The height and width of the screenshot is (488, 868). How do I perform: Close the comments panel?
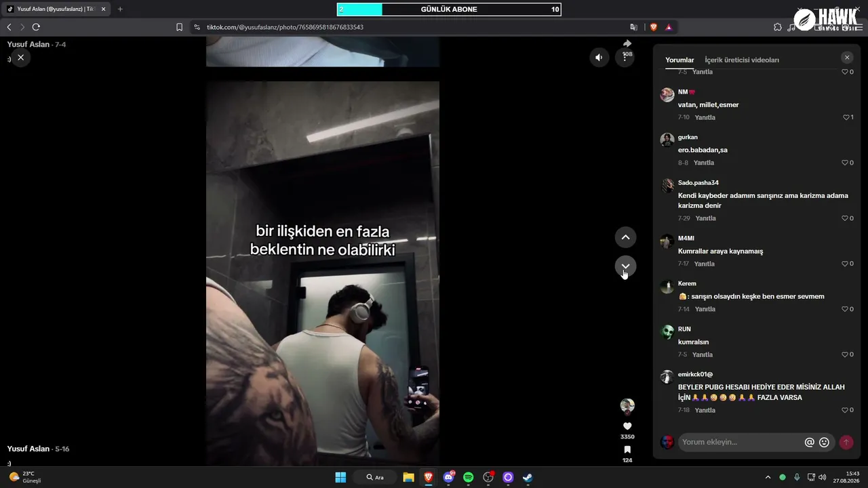847,58
